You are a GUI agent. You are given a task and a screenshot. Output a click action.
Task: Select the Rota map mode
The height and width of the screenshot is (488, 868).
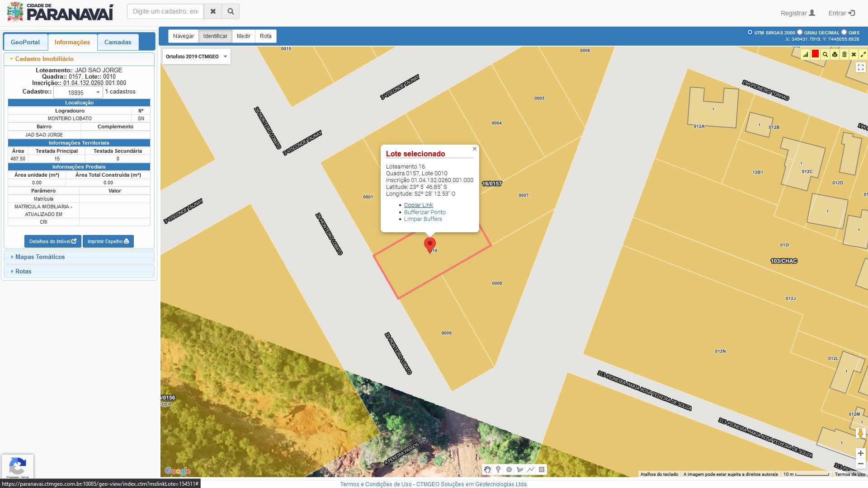click(x=266, y=36)
